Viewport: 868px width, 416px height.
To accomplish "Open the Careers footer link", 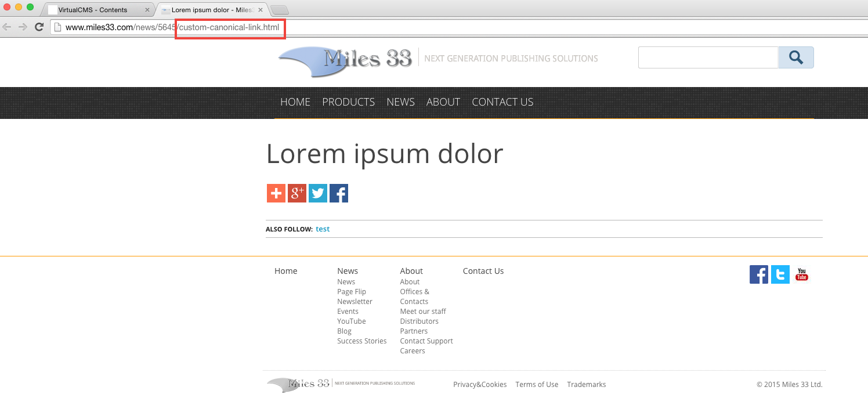I will 413,351.
